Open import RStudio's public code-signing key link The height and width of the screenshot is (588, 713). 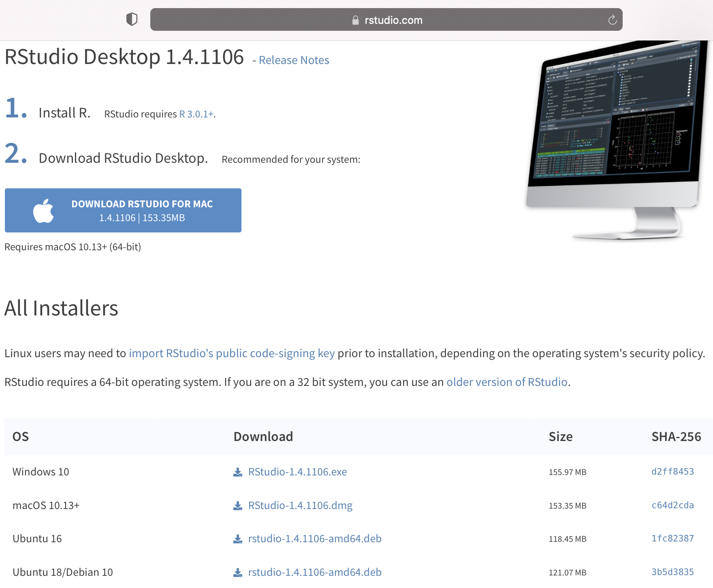pos(232,354)
